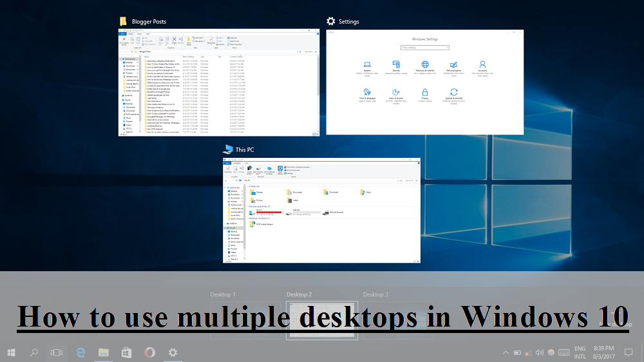Image resolution: width=644 pixels, height=362 pixels.
Task: Select the Settings window thumbnail
Action: (424, 82)
